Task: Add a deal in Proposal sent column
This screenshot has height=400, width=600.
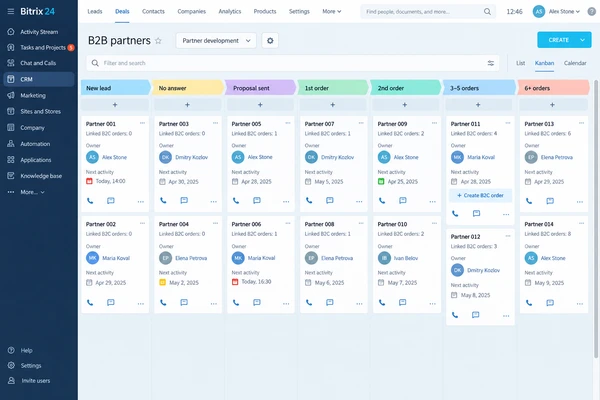Action: click(x=260, y=104)
